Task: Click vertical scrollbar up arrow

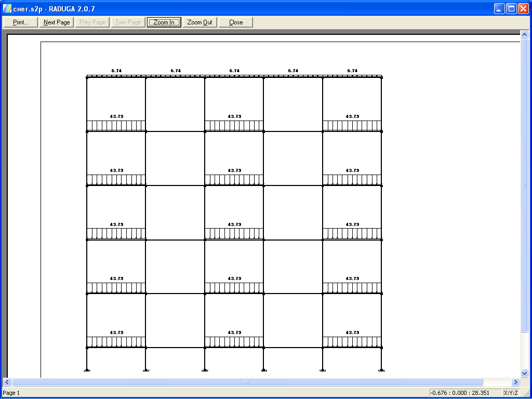Action: (524, 35)
